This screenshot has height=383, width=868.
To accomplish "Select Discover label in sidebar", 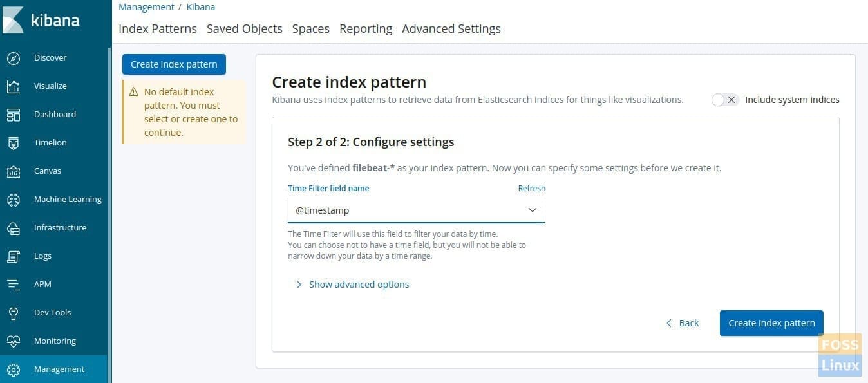I will 50,58.
